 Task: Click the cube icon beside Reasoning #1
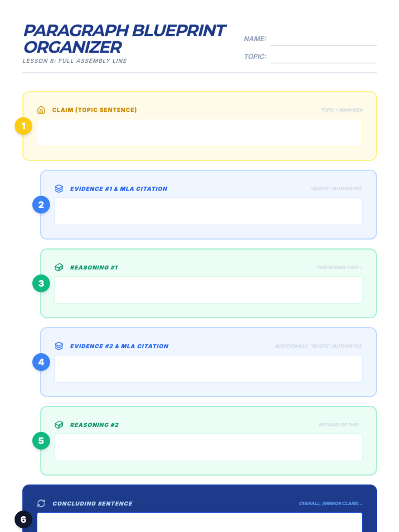click(59, 267)
